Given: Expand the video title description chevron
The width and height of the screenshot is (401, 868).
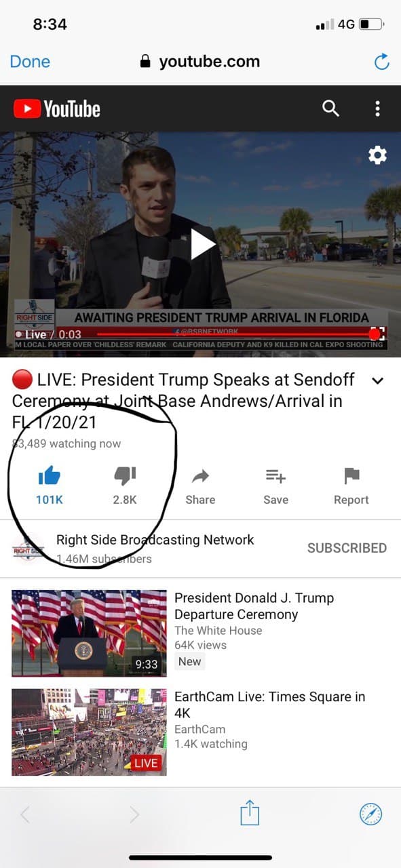Looking at the screenshot, I should click(x=378, y=380).
